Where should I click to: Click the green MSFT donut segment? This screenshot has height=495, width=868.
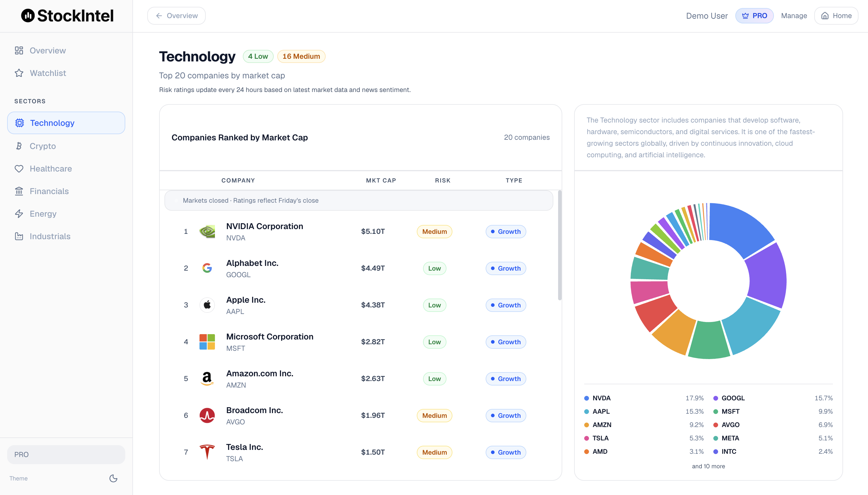[709, 340]
